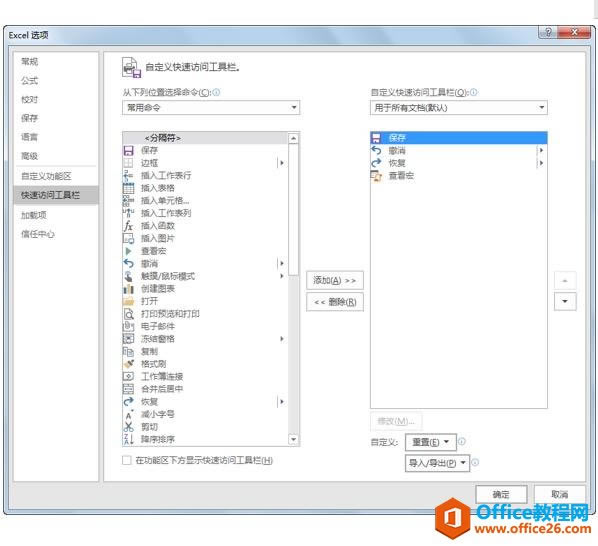
Task: Open the 语言 options category
Action: click(30, 137)
